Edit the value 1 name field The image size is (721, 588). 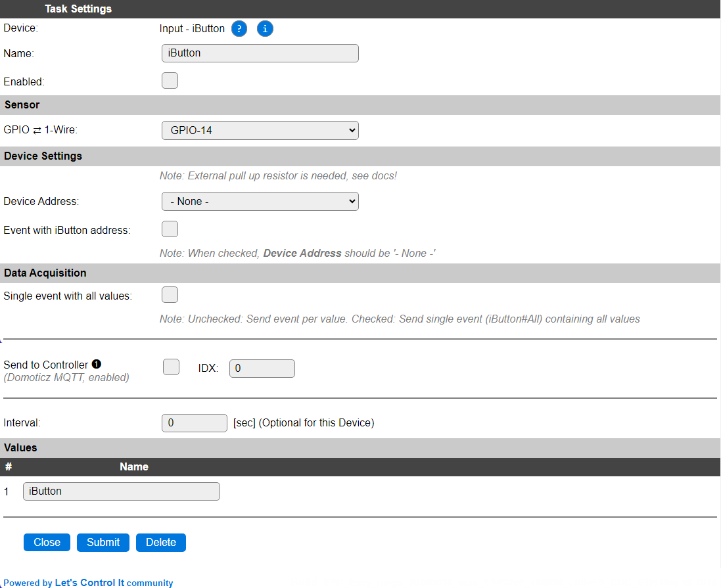pos(122,491)
